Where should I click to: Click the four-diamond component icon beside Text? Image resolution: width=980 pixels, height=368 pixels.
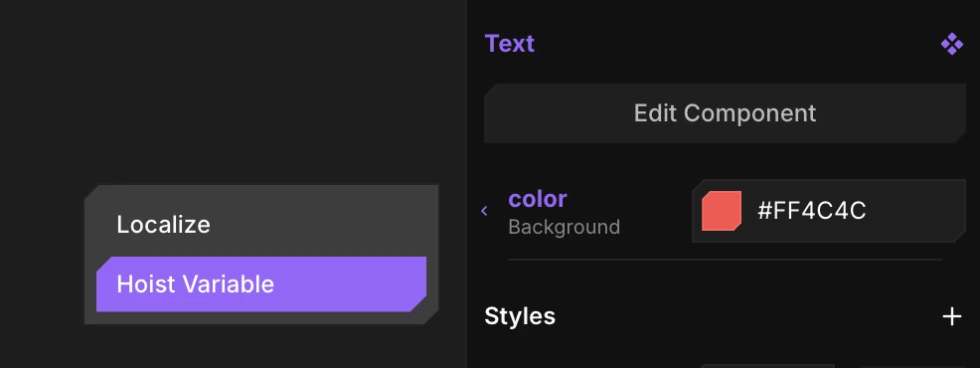pyautogui.click(x=951, y=45)
